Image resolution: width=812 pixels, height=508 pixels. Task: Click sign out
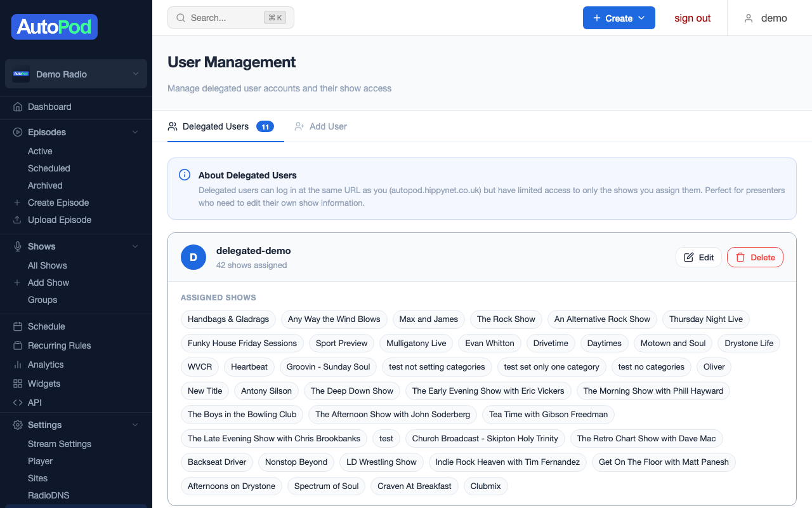692,18
